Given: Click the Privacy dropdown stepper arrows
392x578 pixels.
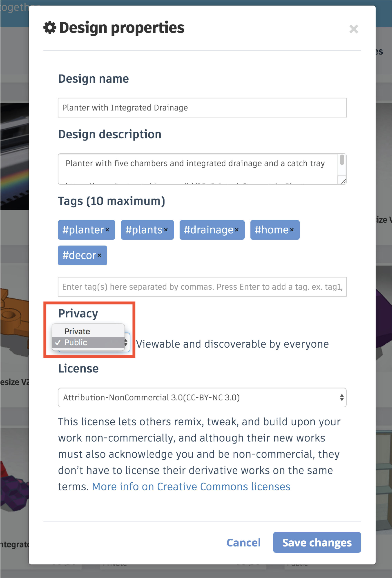Looking at the screenshot, I should click(x=126, y=343).
